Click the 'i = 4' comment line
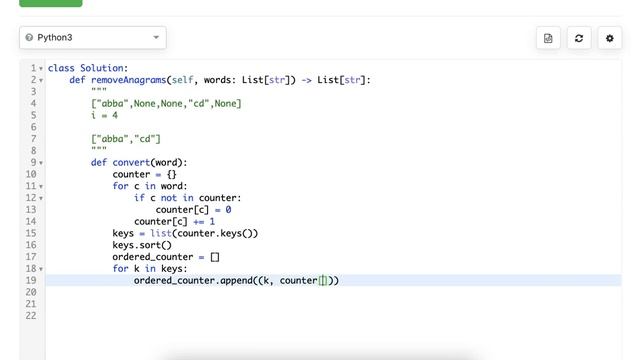 [104, 116]
